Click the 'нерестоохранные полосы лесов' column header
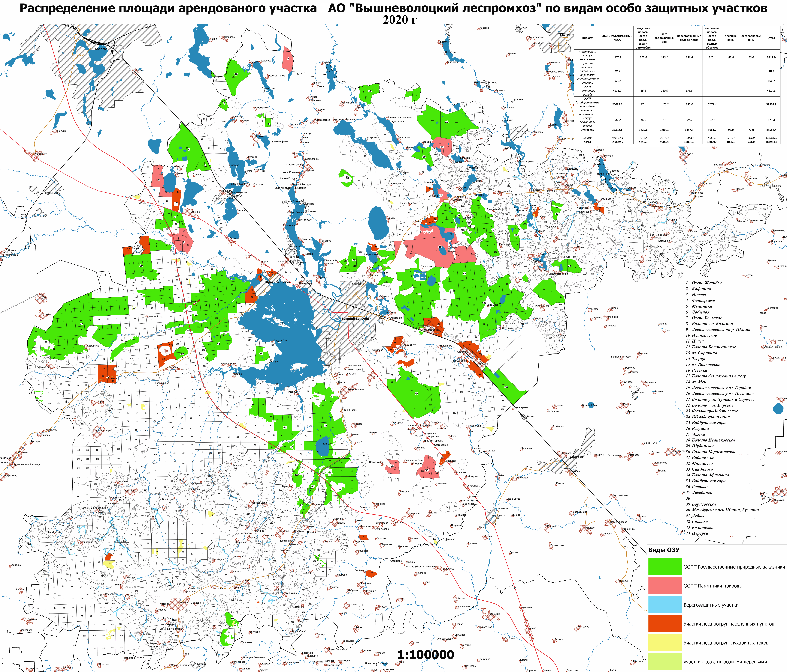 point(689,38)
